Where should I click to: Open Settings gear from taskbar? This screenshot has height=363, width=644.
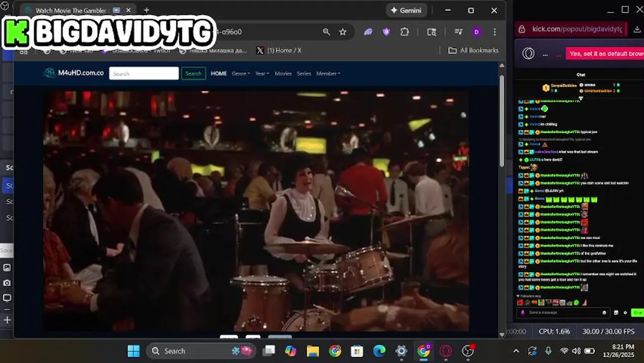(x=402, y=351)
